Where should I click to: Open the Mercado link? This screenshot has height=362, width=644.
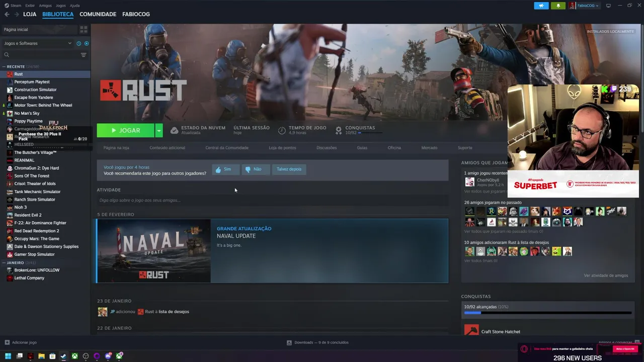tap(429, 148)
